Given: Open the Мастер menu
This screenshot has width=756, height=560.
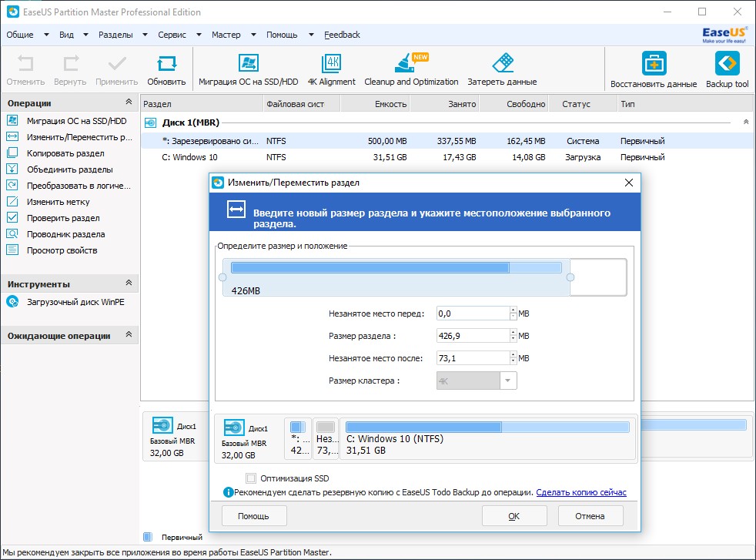Looking at the screenshot, I should 226,35.
